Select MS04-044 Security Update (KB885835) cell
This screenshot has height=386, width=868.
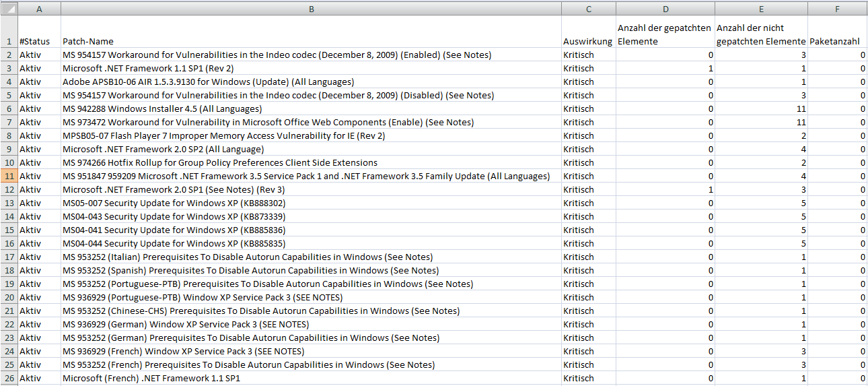point(311,243)
